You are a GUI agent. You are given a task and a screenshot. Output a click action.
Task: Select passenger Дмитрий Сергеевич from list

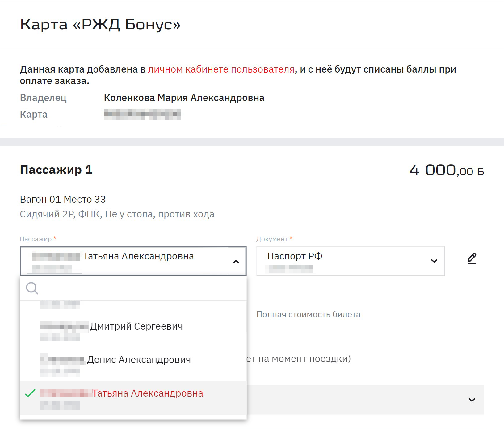tap(133, 331)
